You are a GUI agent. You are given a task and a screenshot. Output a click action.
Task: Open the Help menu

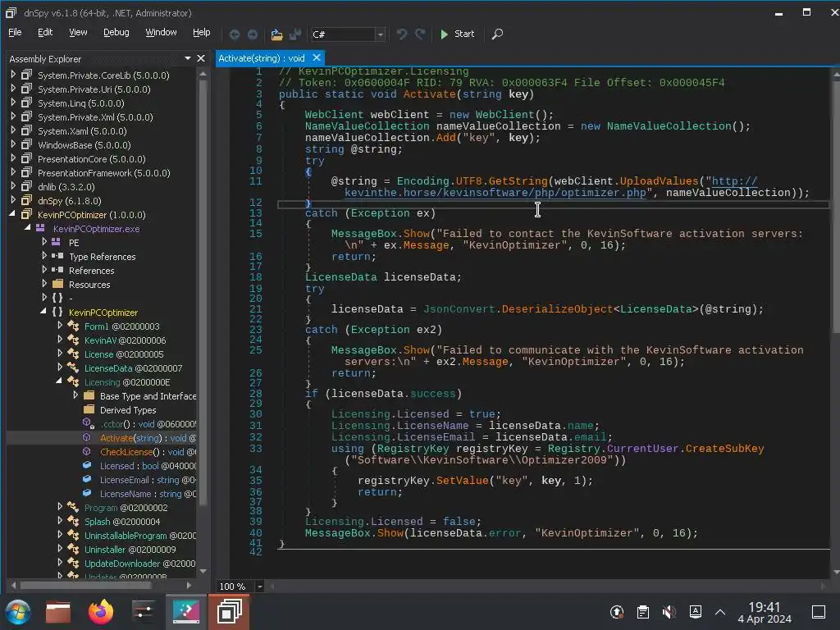pos(202,32)
